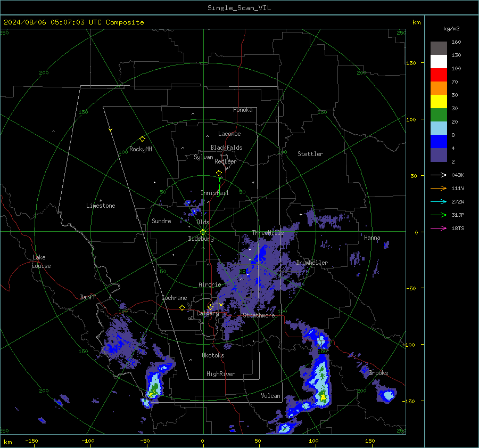Click the orange 111V arrow in legend

[x=439, y=189]
